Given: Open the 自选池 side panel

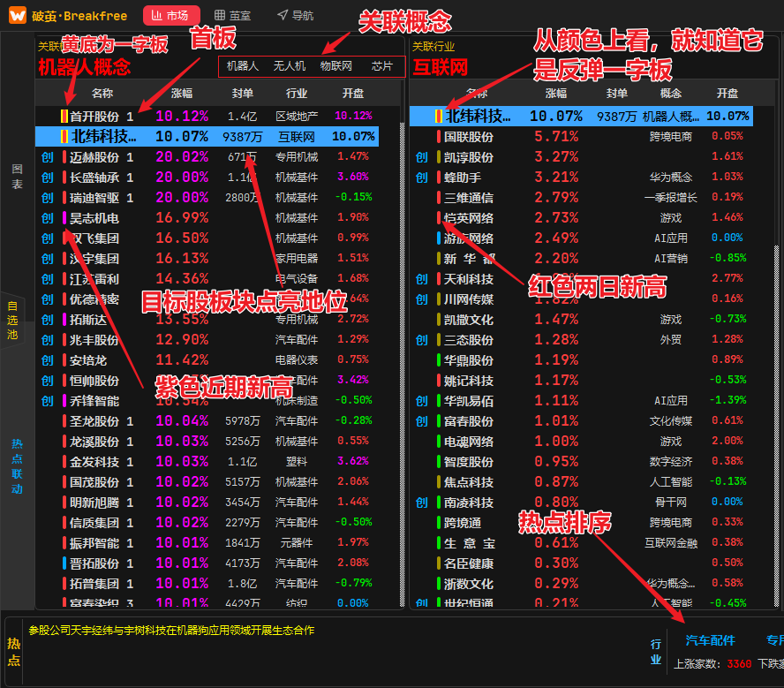Looking at the screenshot, I should tap(12, 320).
